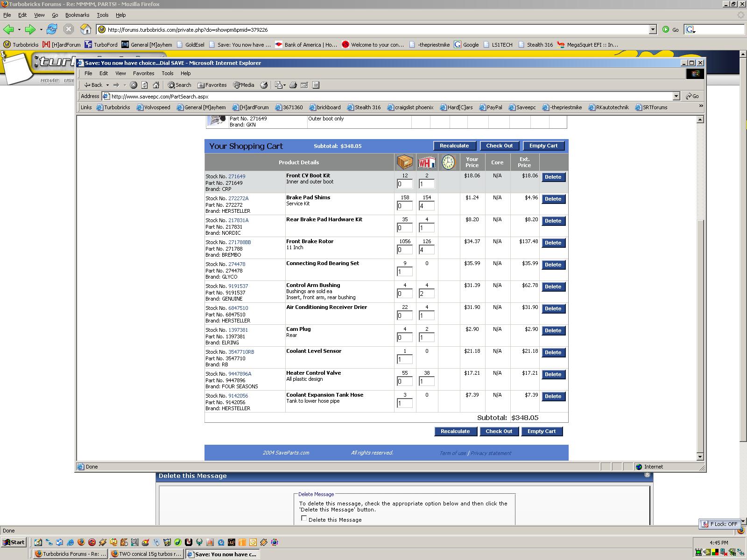Open the IE View menu

click(120, 73)
